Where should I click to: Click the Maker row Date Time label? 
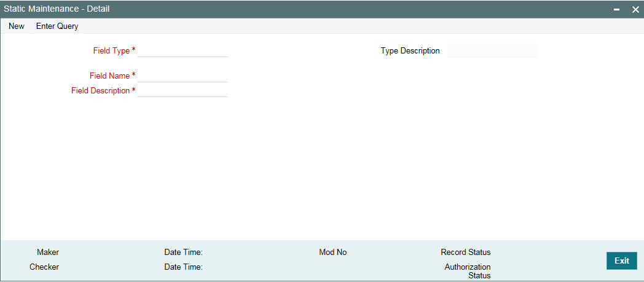184,252
